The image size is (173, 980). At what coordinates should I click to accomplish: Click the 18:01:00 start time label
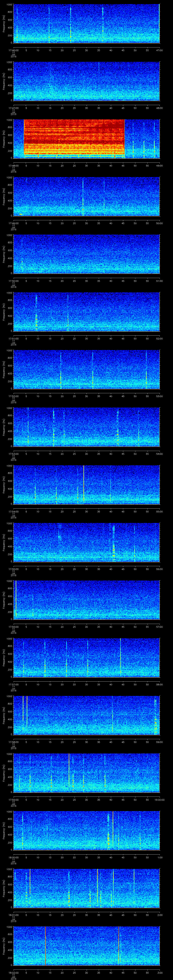14,915
